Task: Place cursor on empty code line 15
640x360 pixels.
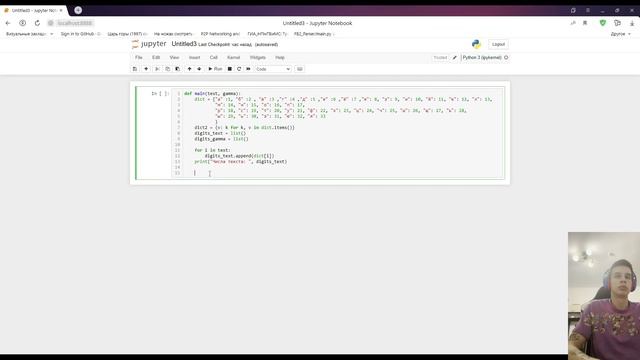Action: pos(342,173)
